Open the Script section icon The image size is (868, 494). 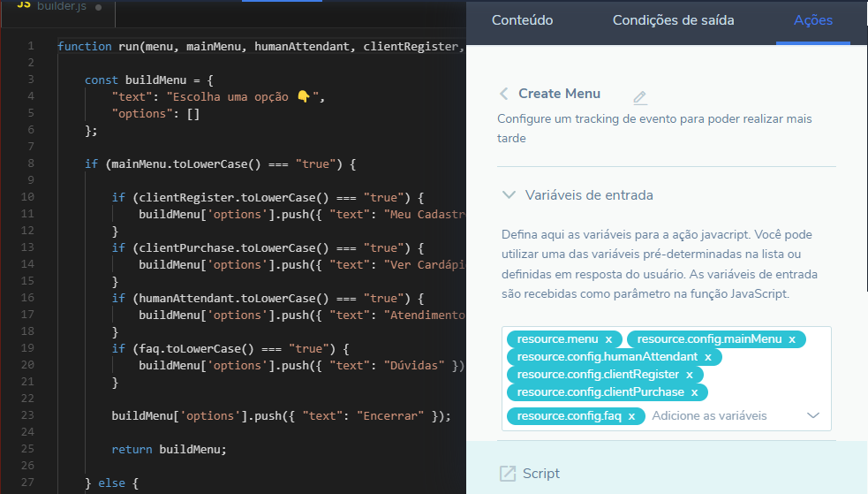[508, 474]
